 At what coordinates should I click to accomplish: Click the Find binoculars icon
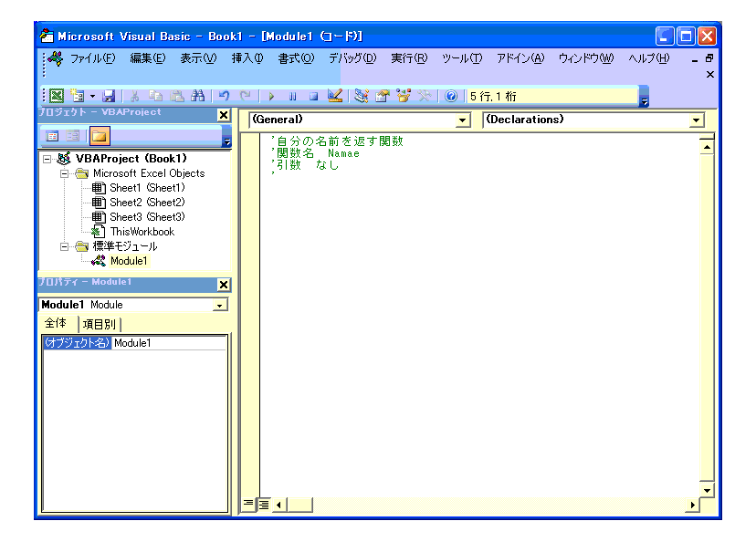pos(198,96)
